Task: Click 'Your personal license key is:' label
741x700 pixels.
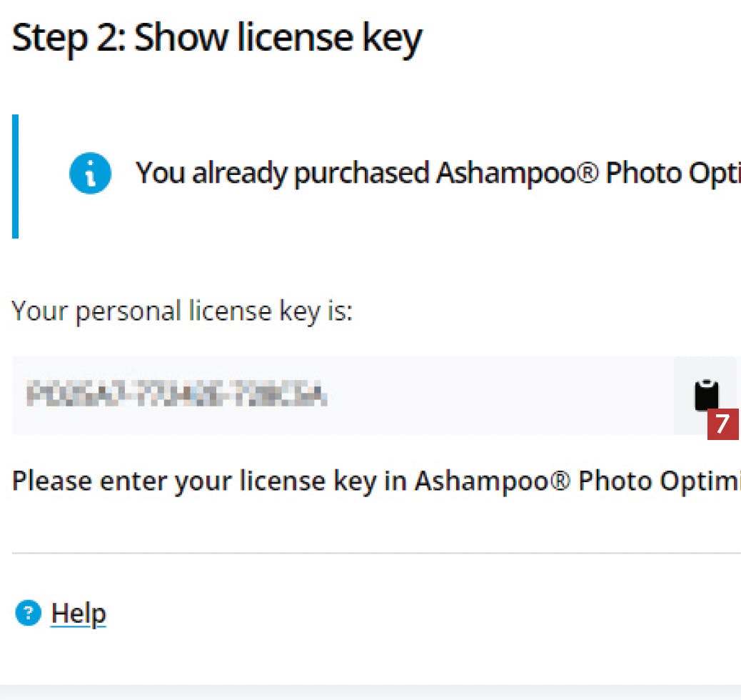Action: (x=182, y=311)
